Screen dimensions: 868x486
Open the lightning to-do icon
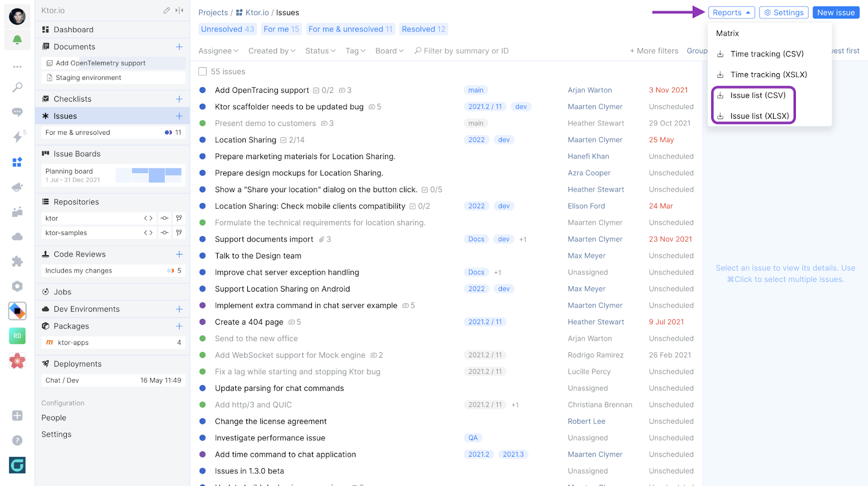pyautogui.click(x=17, y=137)
